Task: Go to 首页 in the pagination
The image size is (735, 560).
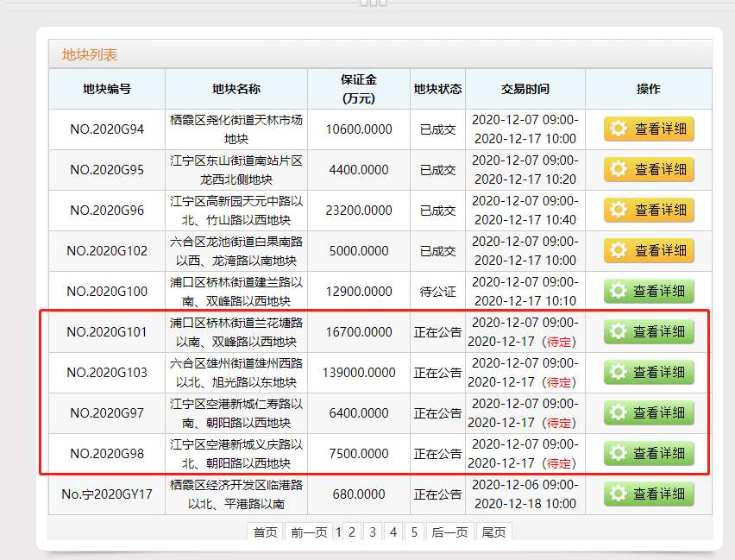Action: click(x=265, y=532)
